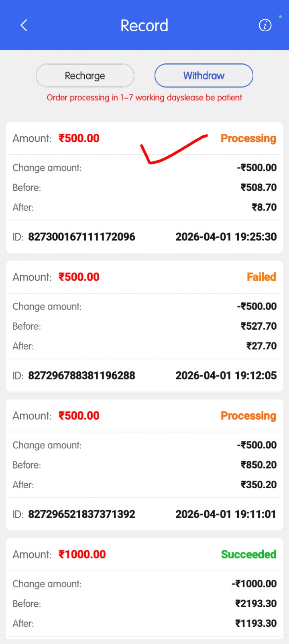The image size is (289, 644).
Task: Tap the back arrow icon
Action: pyautogui.click(x=24, y=25)
